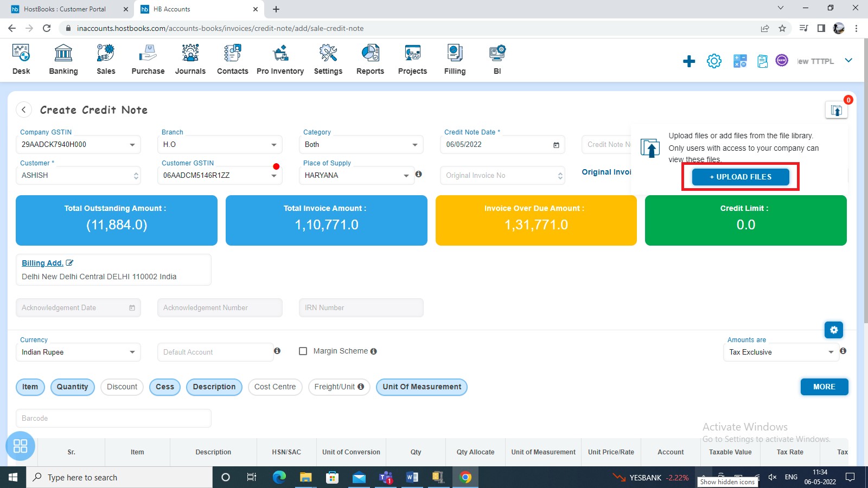
Task: Click the blue plus quick-add icon
Action: click(x=689, y=61)
